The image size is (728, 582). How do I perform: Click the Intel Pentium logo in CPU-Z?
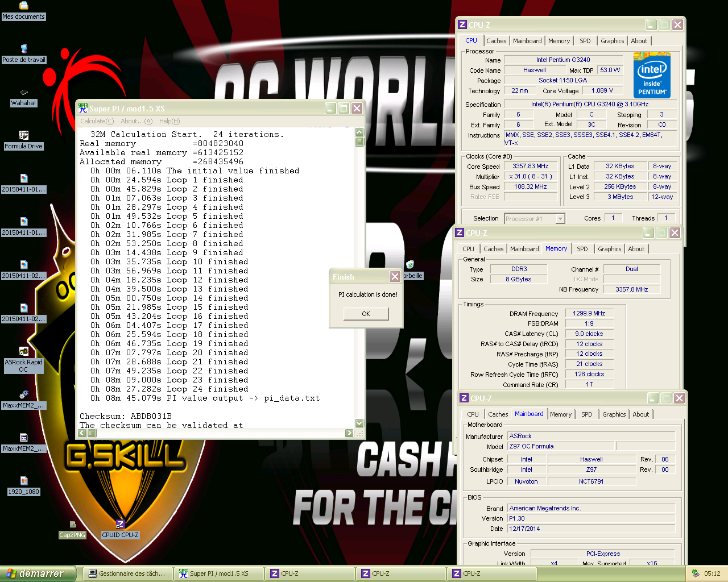click(652, 76)
